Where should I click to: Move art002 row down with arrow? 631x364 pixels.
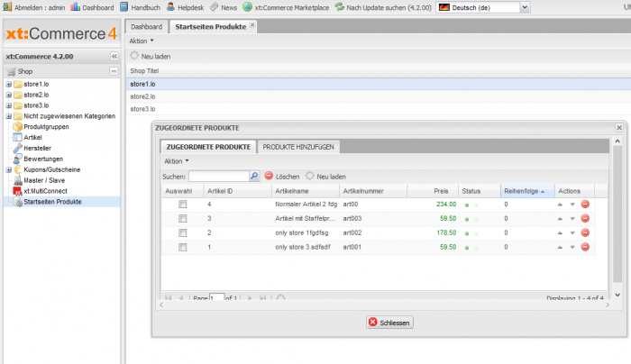pos(572,232)
